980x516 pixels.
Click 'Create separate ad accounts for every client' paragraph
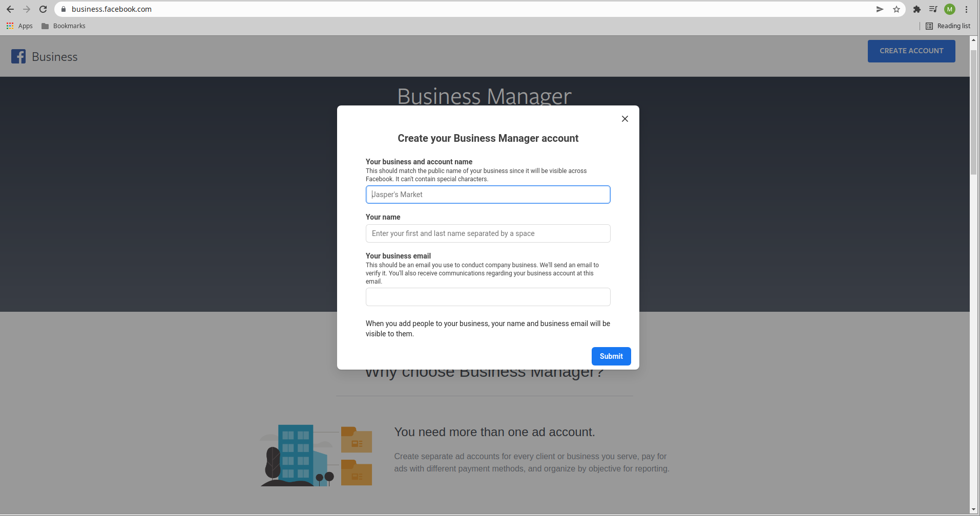(x=531, y=462)
